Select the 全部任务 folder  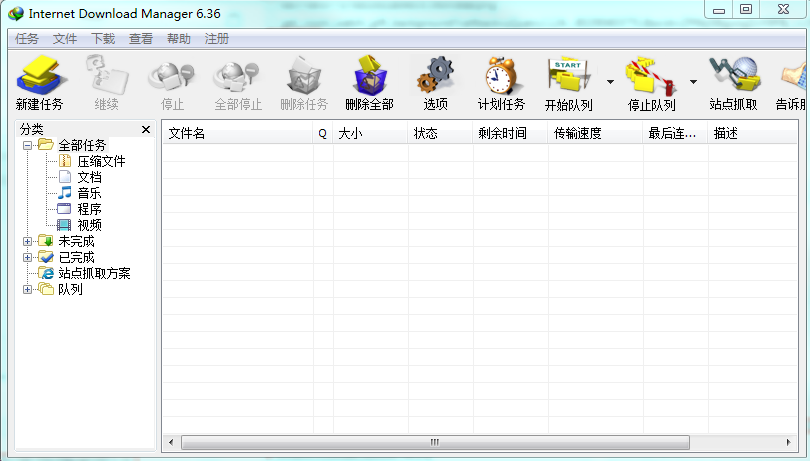pyautogui.click(x=82, y=145)
